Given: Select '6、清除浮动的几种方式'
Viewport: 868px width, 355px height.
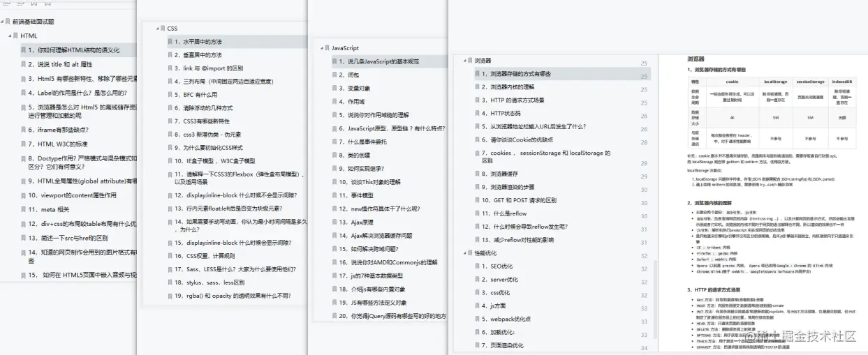Looking at the screenshot, I should coord(204,108).
